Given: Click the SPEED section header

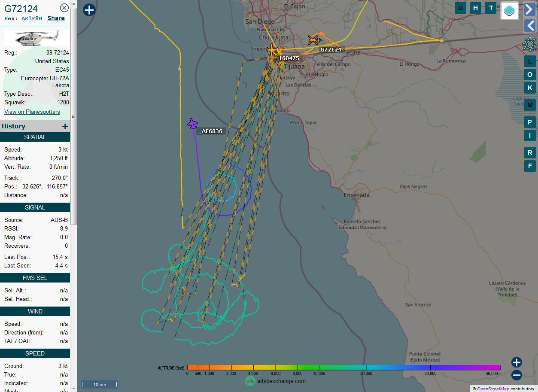Looking at the screenshot, I should [x=35, y=353].
